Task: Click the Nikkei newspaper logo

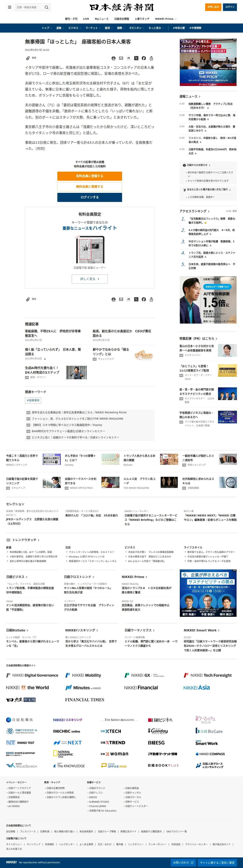Action: [121, 7]
